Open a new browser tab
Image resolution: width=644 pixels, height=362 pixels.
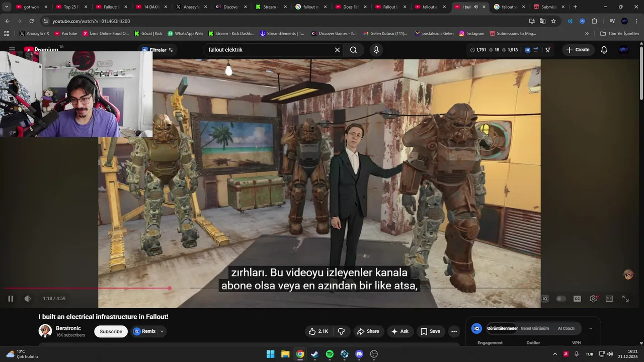coord(575,7)
